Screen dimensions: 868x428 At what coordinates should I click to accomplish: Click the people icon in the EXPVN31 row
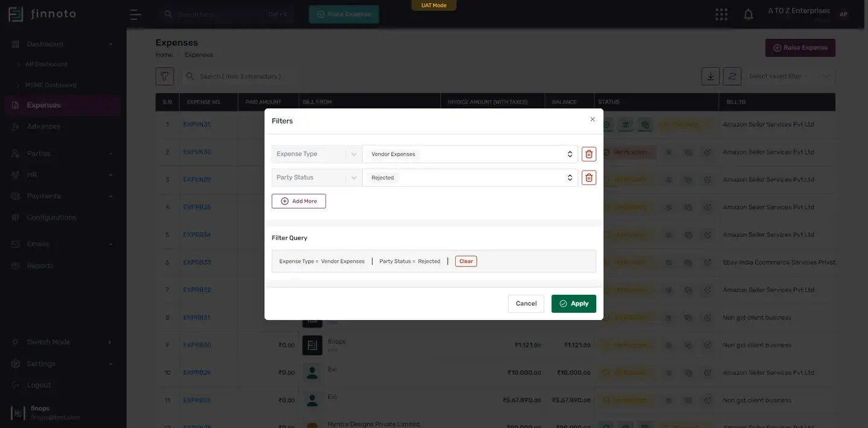coord(626,125)
